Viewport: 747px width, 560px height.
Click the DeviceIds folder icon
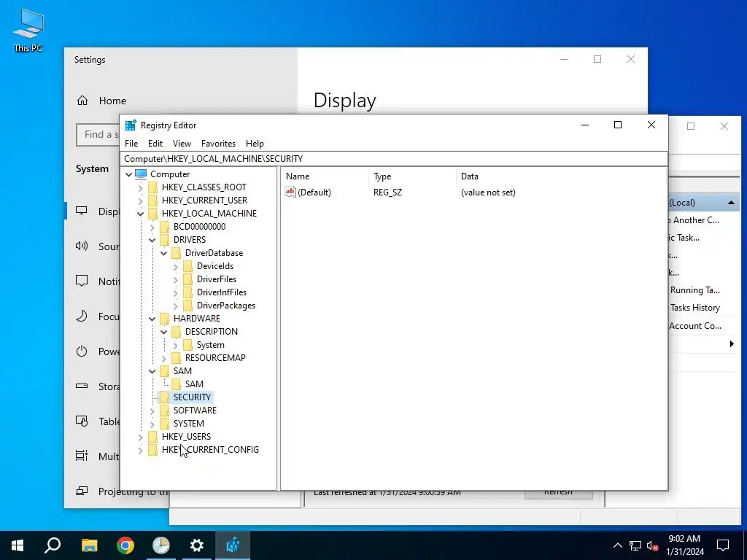tap(187, 266)
